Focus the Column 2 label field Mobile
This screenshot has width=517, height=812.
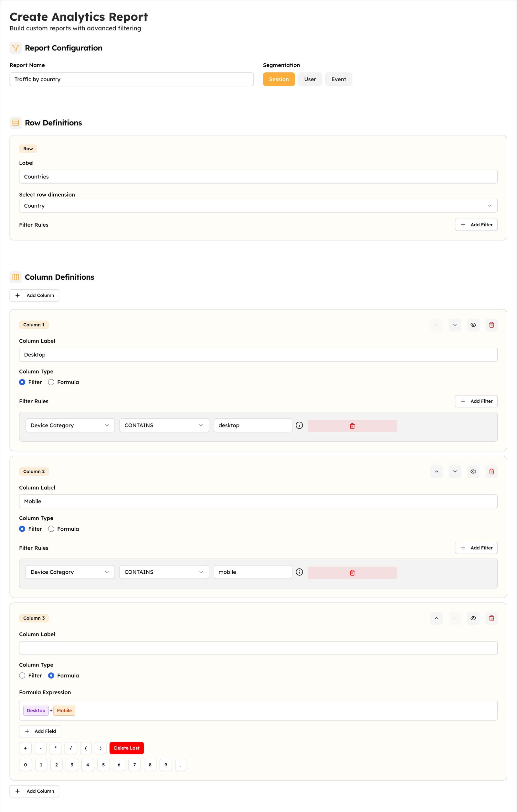[x=258, y=502]
